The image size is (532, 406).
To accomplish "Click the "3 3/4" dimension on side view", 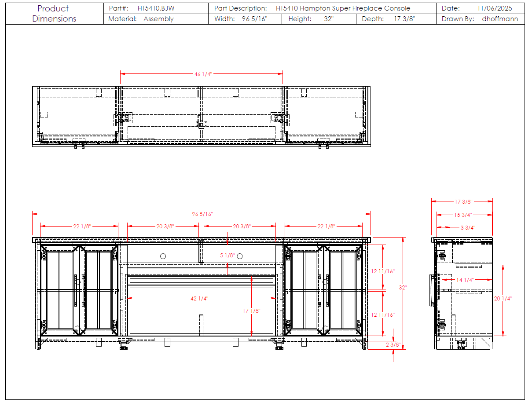I will [468, 227].
